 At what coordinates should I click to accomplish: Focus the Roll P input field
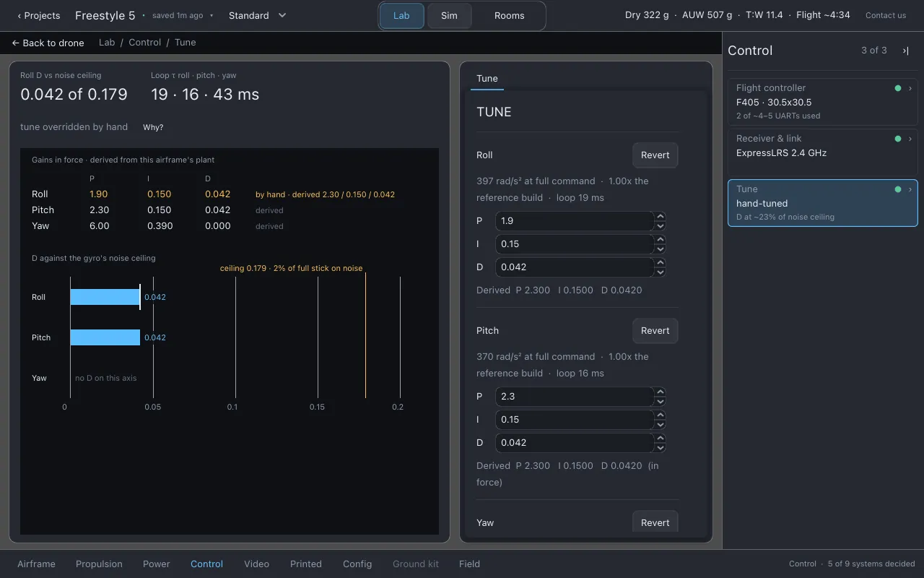(x=575, y=221)
